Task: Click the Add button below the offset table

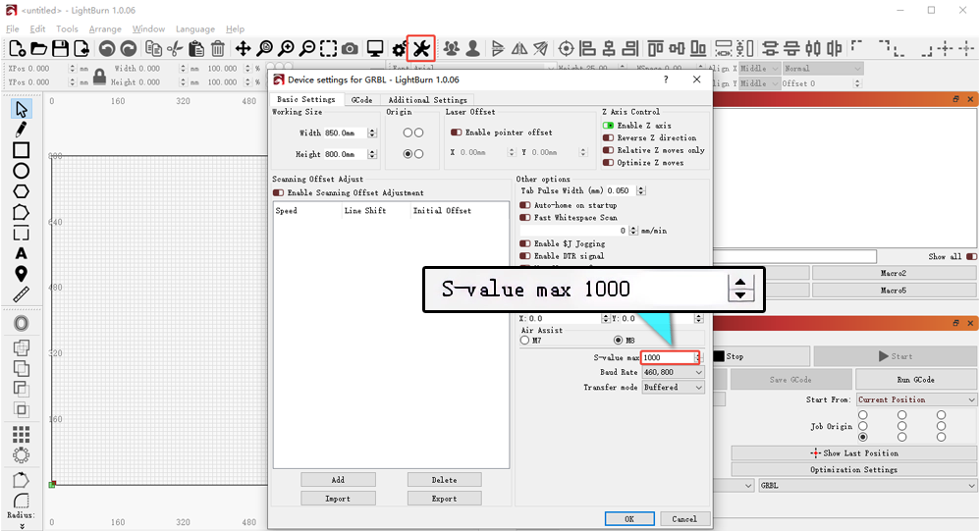Action: (338, 480)
